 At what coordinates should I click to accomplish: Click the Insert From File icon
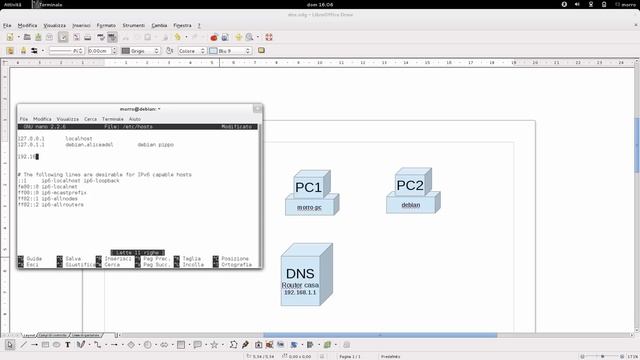(269, 345)
